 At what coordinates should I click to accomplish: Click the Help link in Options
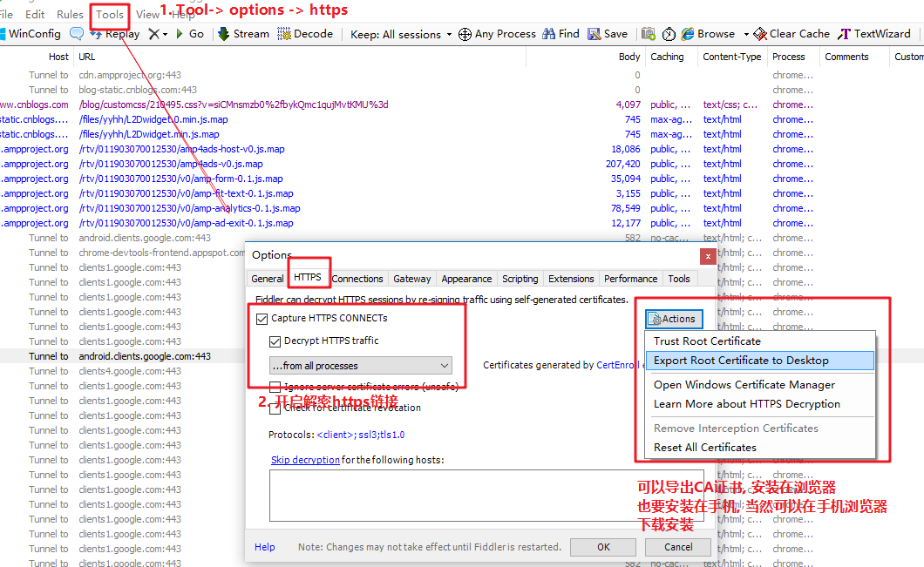tap(265, 547)
